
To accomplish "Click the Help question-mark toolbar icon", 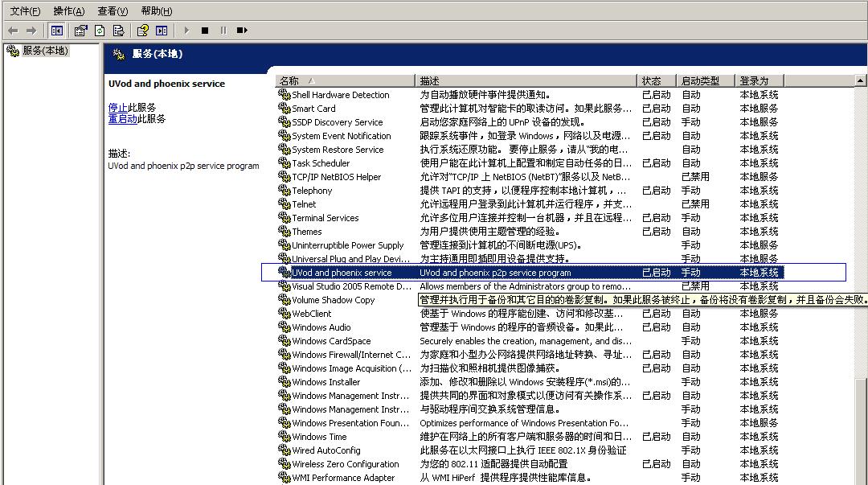I will tap(143, 31).
